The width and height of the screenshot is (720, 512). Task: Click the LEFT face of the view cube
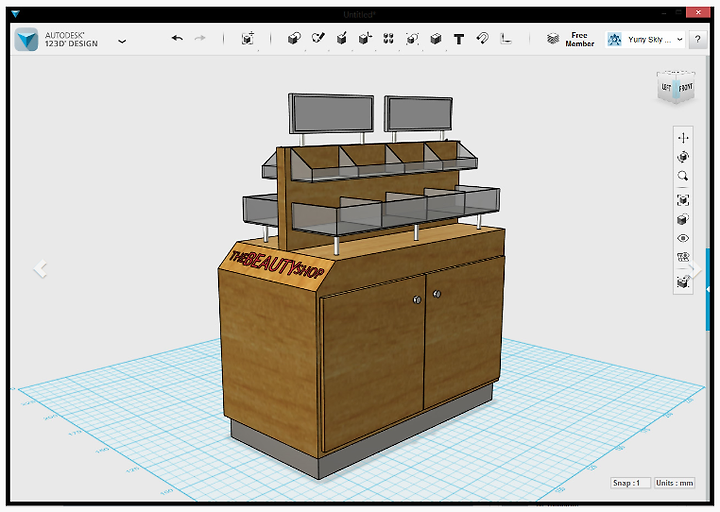click(x=666, y=87)
